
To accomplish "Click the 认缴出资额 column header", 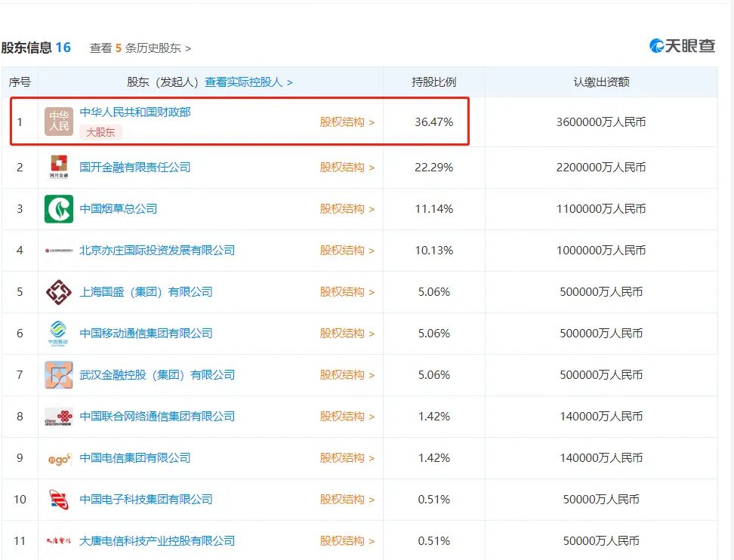I will tap(601, 82).
